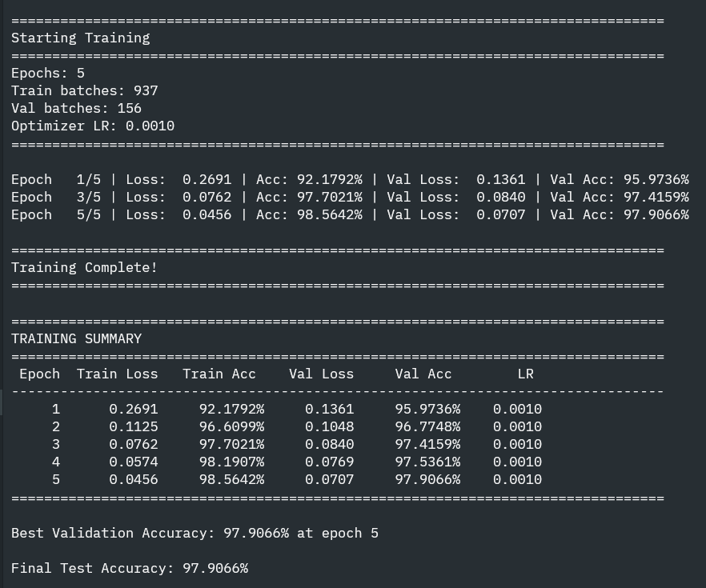Click the 'Val batches: 156' line
Screen dimensions: 706x588
click(77, 109)
